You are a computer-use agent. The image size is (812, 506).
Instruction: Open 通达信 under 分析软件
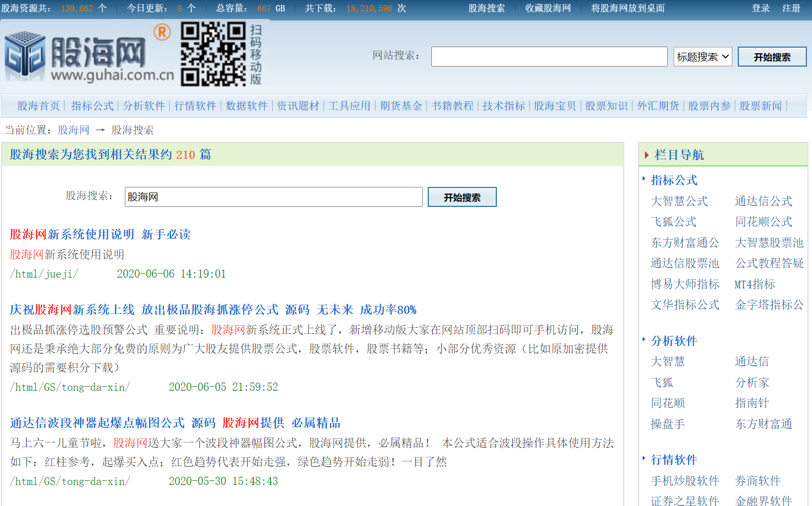(x=752, y=362)
